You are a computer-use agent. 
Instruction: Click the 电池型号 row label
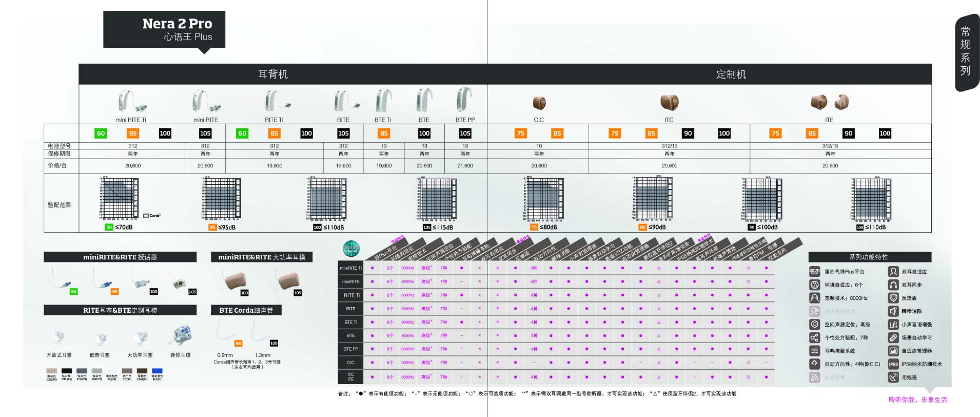(59, 146)
